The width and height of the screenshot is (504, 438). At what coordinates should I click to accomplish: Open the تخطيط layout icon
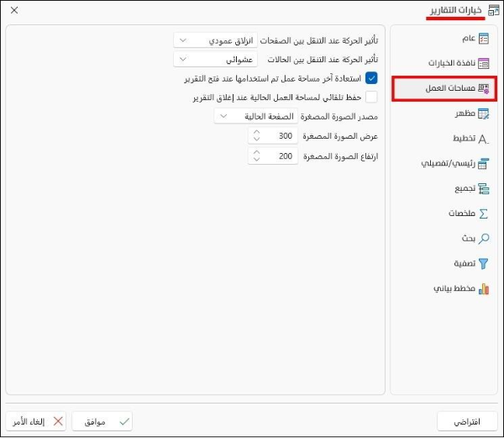484,139
